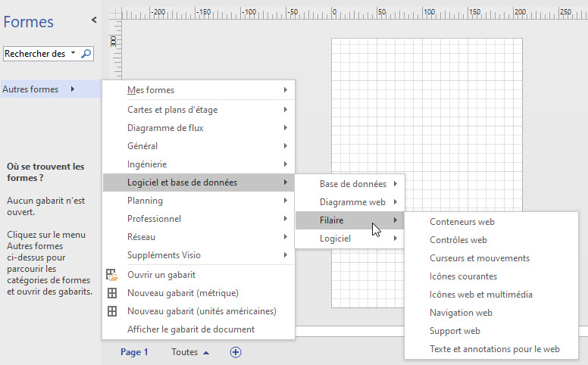Collapse the Formes panel with arrow
The width and height of the screenshot is (588, 365).
(x=94, y=20)
